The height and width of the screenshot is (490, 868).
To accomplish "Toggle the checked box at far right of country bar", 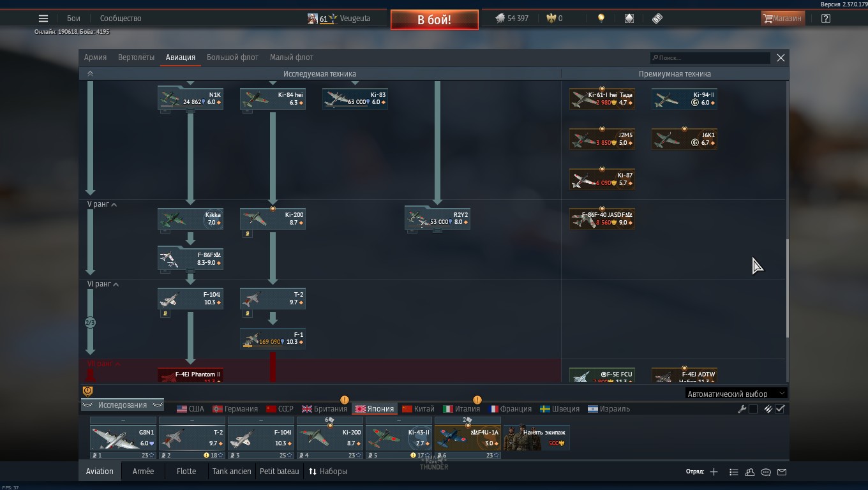I will pyautogui.click(x=780, y=409).
